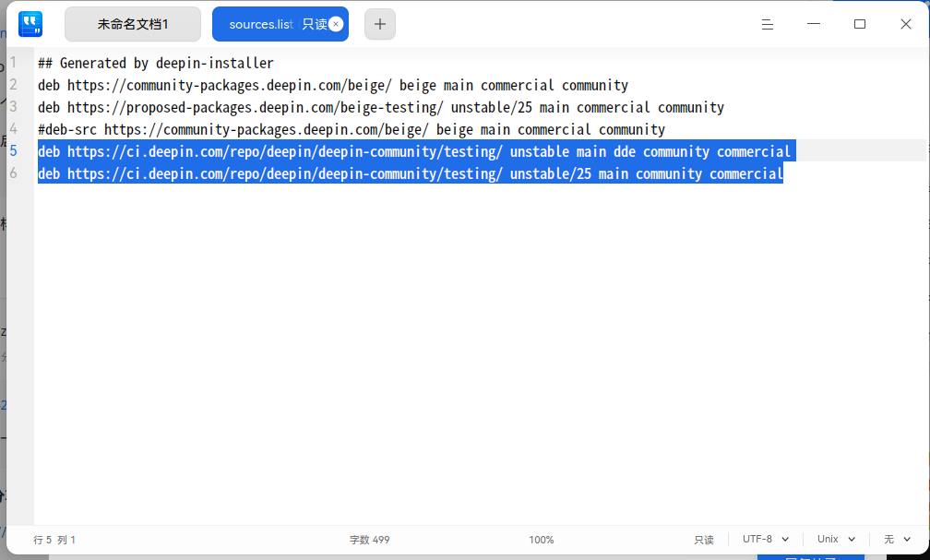Click the 字数 499 character count

point(369,540)
